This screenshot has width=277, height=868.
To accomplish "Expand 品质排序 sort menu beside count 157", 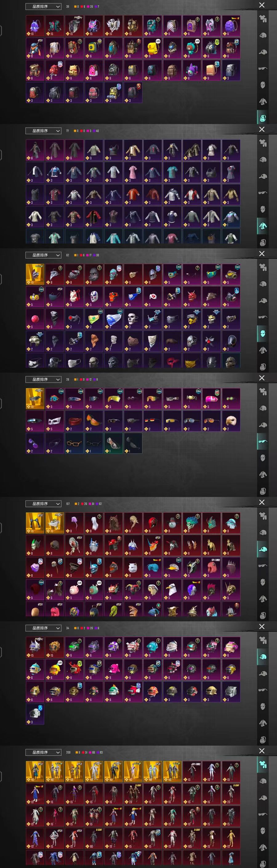I will (43, 504).
